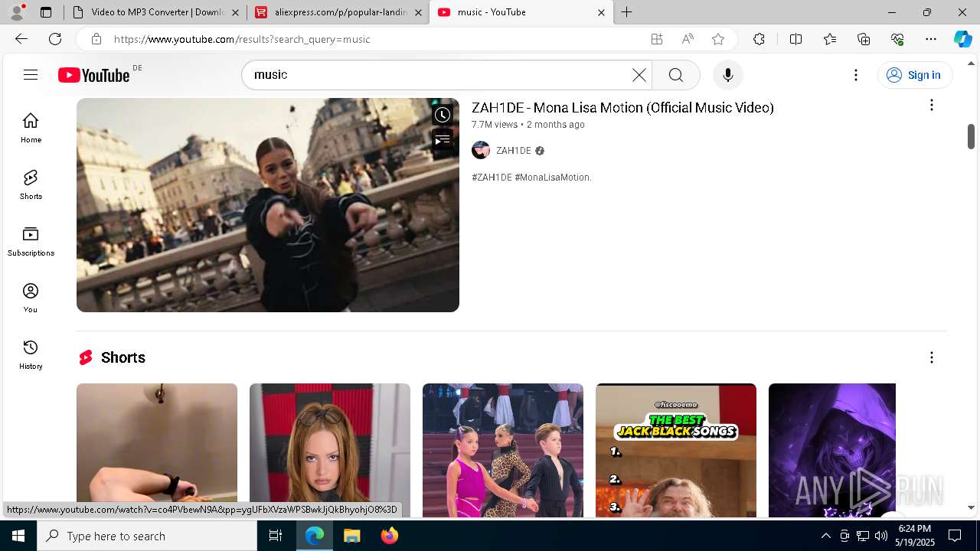Focus the YouTube search box

(x=436, y=75)
